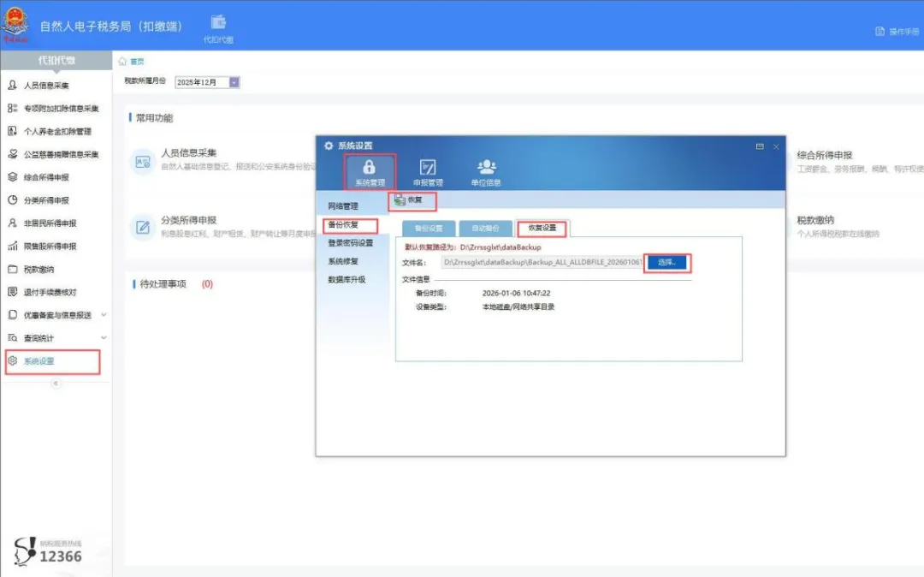Select 登录密码设置 in the dialog menu
The width and height of the screenshot is (924, 577).
click(x=351, y=243)
